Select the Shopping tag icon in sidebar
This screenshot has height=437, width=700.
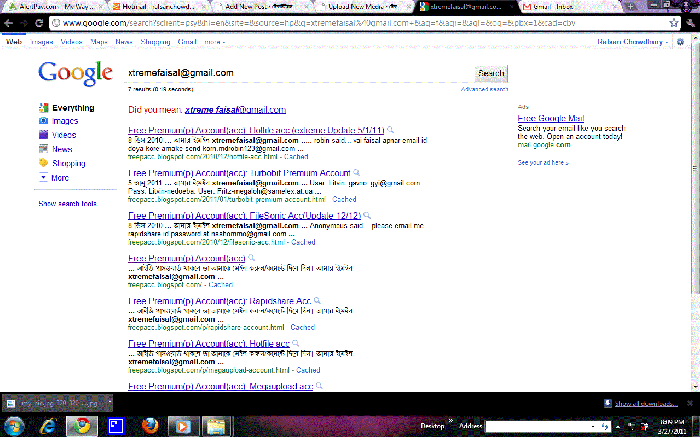[43, 163]
